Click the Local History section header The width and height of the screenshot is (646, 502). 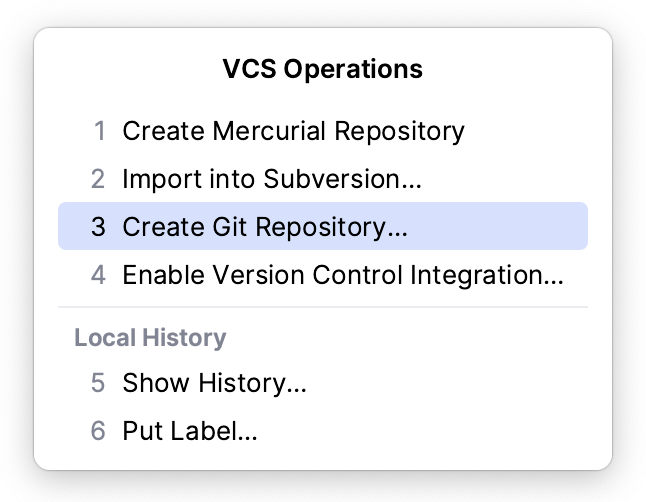coord(150,338)
